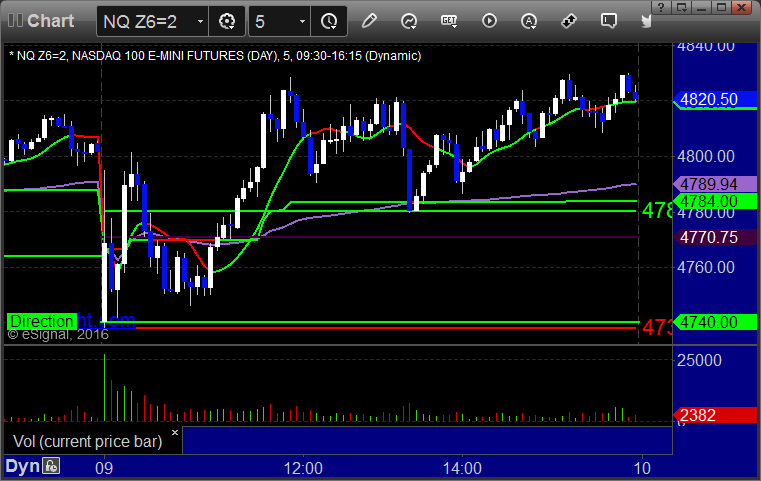Select the green 4784.00 price marker

point(715,201)
